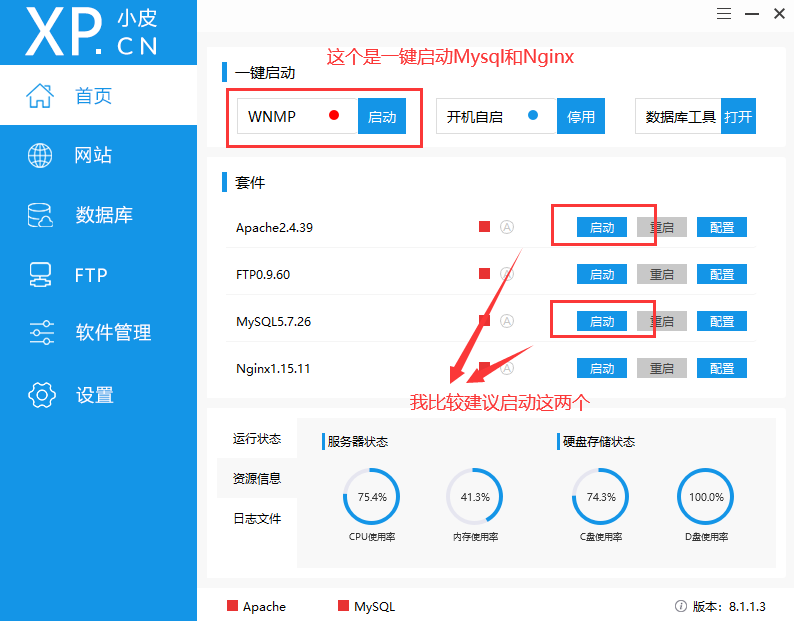Switch to the 运行状态 tab
Viewport: 794px width, 621px height.
[257, 439]
